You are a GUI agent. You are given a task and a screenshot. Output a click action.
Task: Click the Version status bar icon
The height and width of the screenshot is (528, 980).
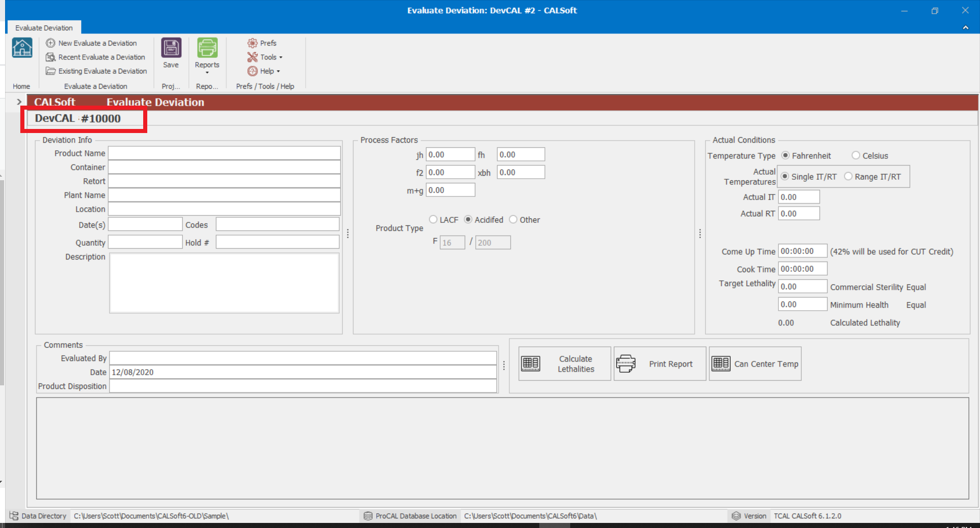tap(736, 516)
